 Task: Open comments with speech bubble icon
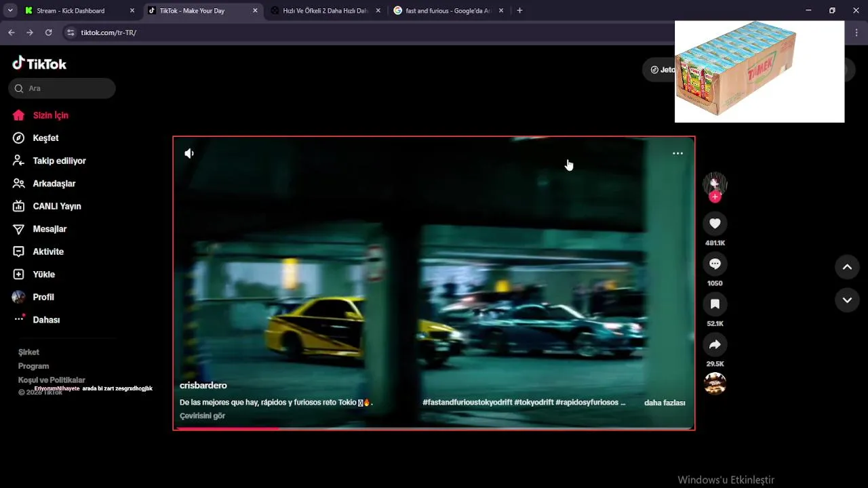(715, 264)
